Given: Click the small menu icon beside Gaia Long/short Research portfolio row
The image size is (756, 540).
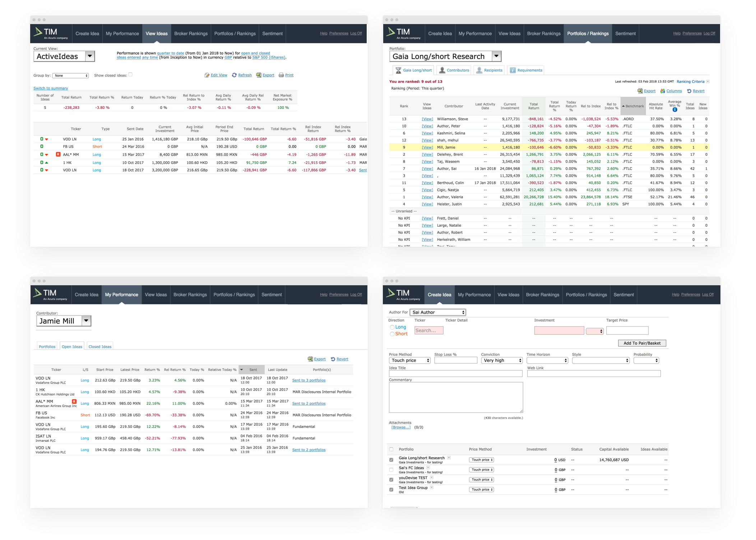Looking at the screenshot, I should pos(449,458).
